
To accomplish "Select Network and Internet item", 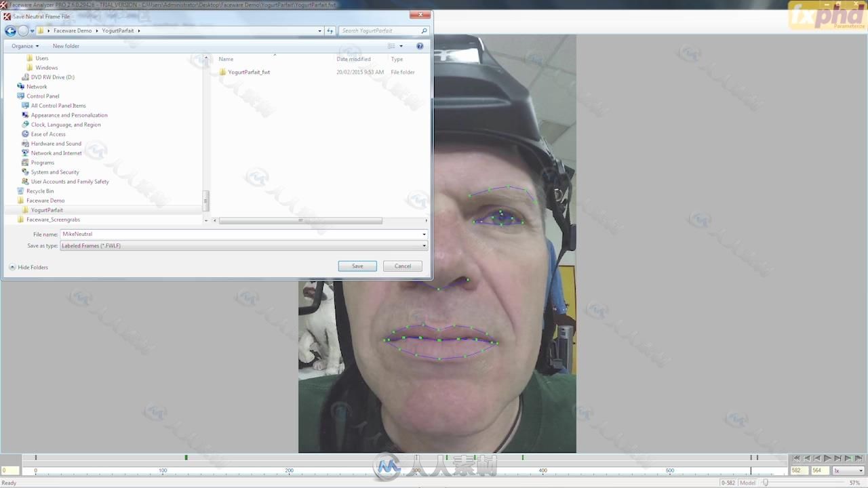I will click(56, 153).
